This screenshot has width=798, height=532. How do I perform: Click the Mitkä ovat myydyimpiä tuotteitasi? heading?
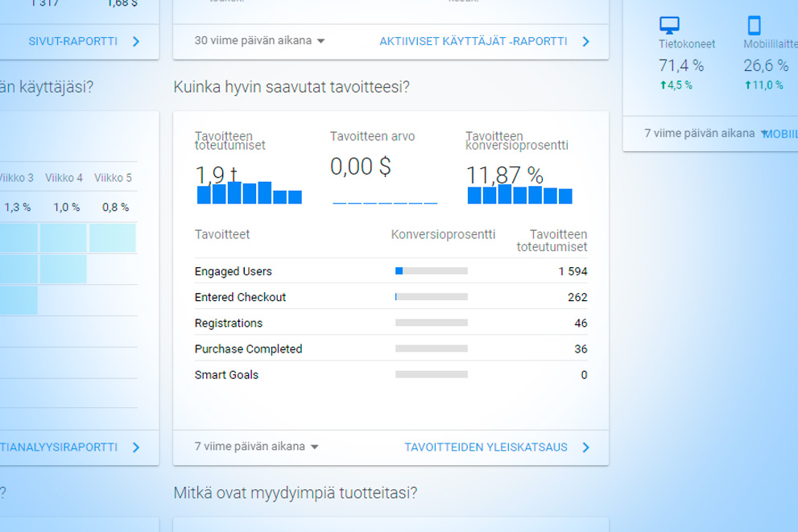pos(296,493)
